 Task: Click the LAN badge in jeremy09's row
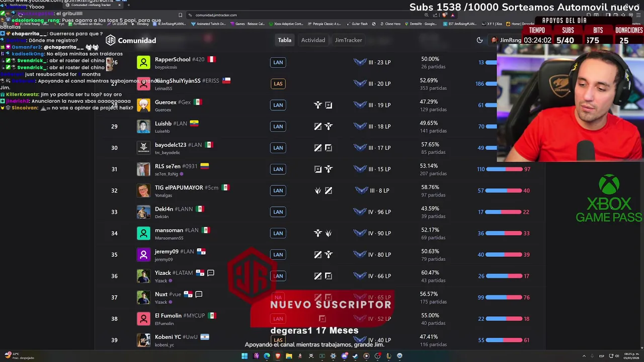(x=278, y=254)
